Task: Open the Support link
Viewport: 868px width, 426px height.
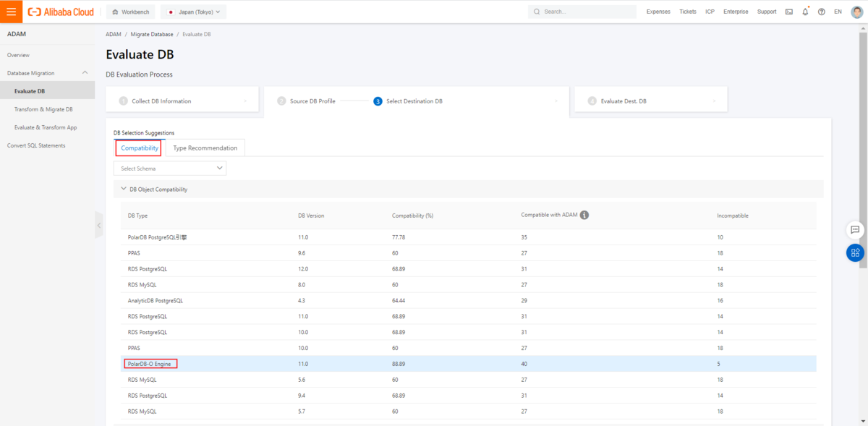Action: coord(767,12)
